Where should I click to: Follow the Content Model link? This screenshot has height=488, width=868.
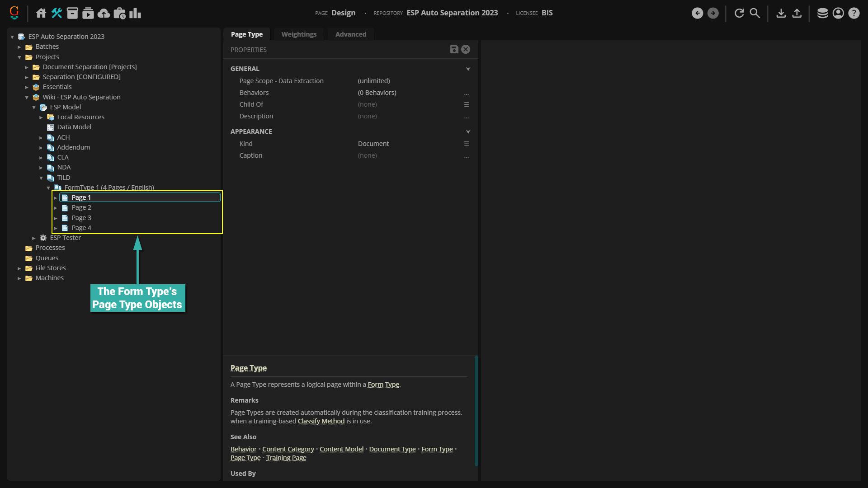coord(341,449)
